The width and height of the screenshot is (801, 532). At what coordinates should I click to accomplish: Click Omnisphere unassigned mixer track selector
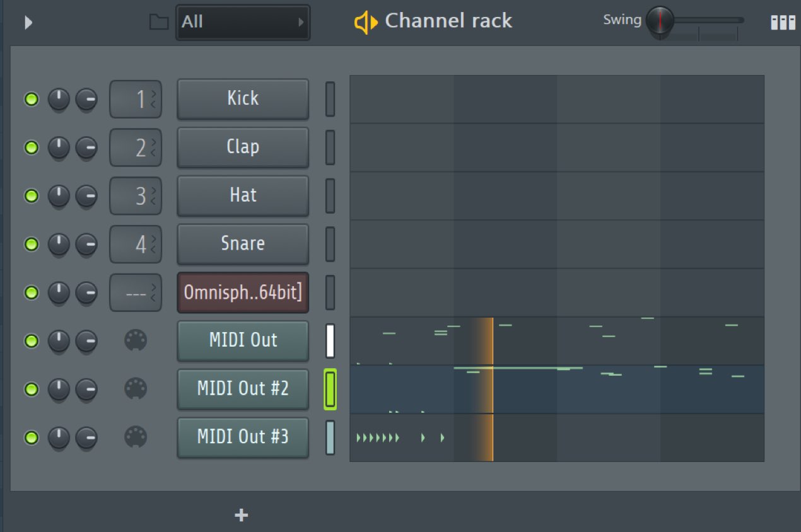[136, 292]
